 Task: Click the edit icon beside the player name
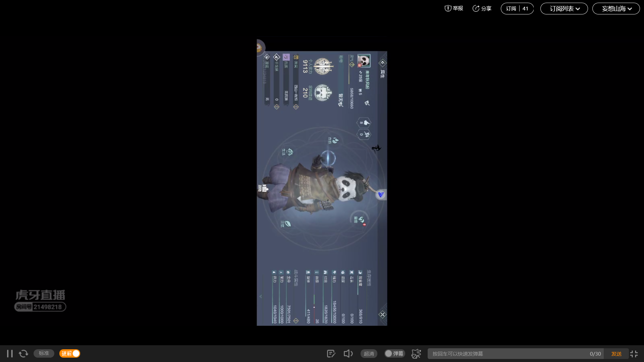click(x=367, y=103)
